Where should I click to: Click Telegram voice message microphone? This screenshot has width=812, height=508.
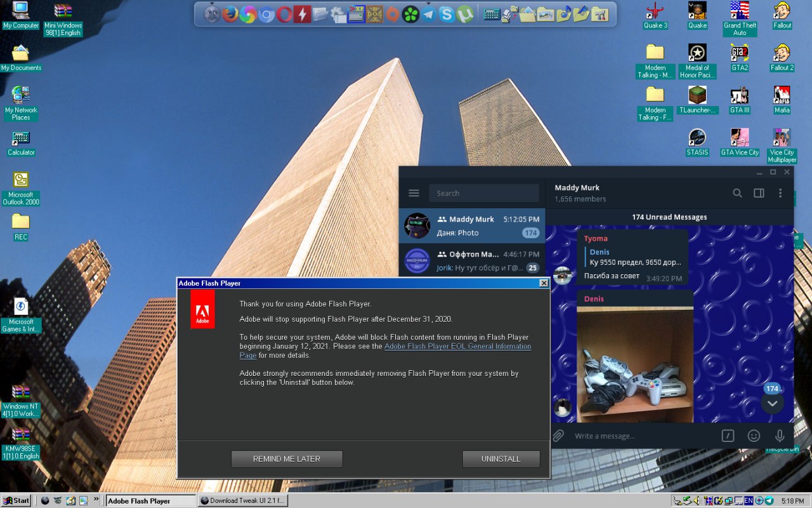(780, 436)
